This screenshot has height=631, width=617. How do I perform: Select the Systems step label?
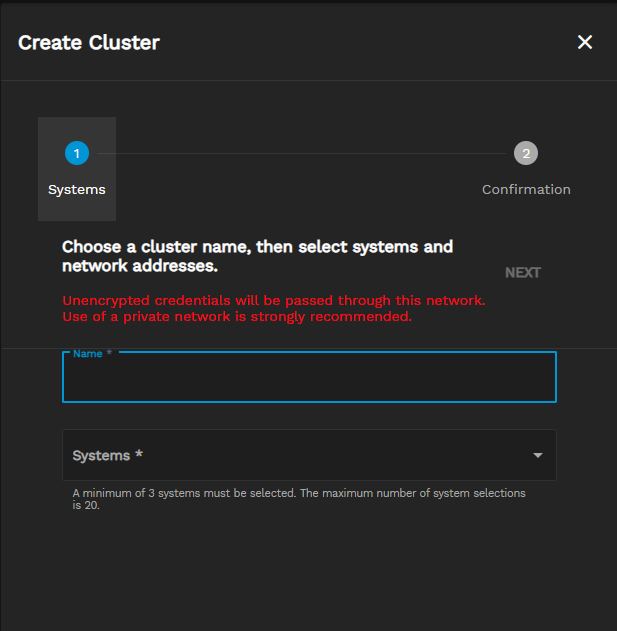pyautogui.click(x=77, y=189)
